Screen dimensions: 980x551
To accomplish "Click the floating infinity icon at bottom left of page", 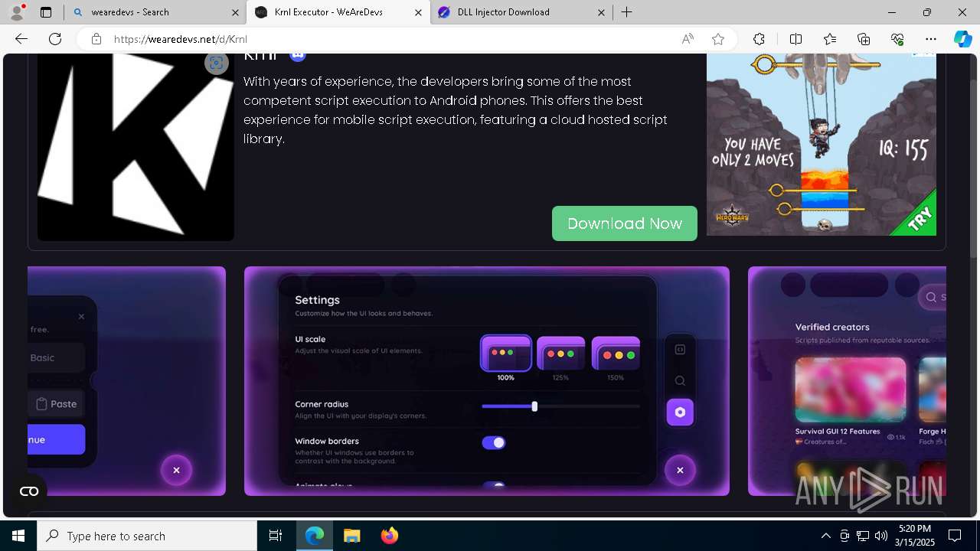I will (29, 491).
